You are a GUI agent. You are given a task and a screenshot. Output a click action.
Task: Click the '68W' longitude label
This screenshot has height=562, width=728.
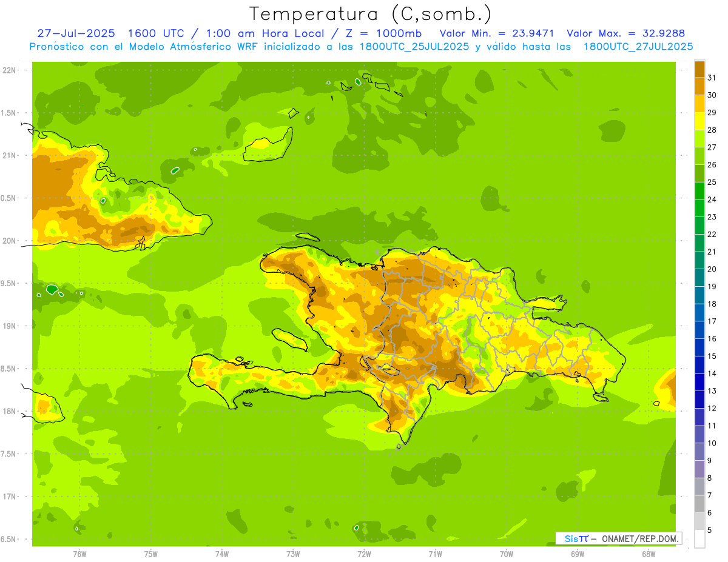tap(649, 554)
